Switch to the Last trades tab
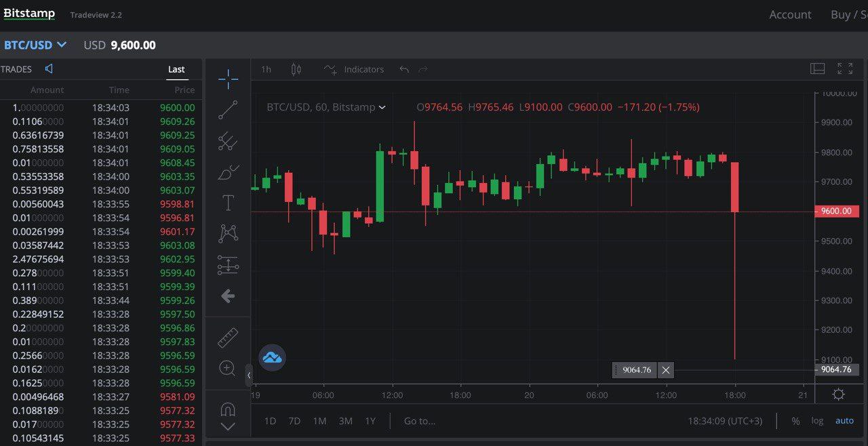Image resolution: width=868 pixels, height=446 pixels. pyautogui.click(x=176, y=69)
